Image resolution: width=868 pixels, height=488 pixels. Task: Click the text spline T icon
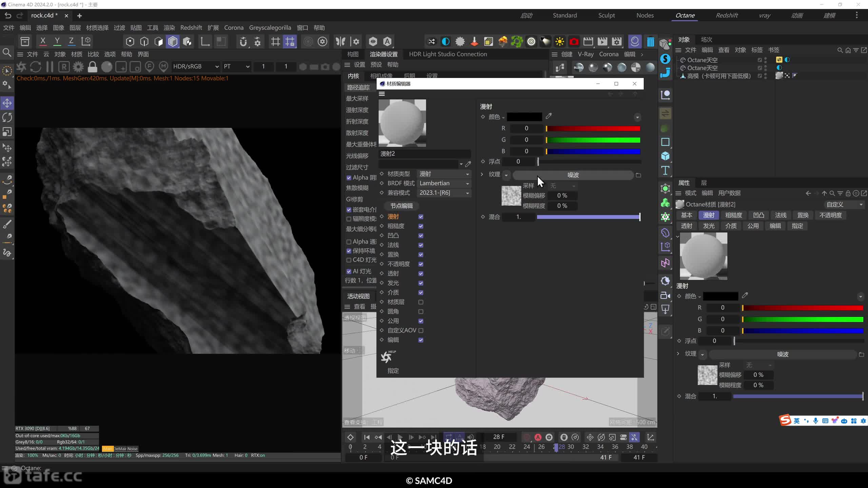[x=665, y=170]
